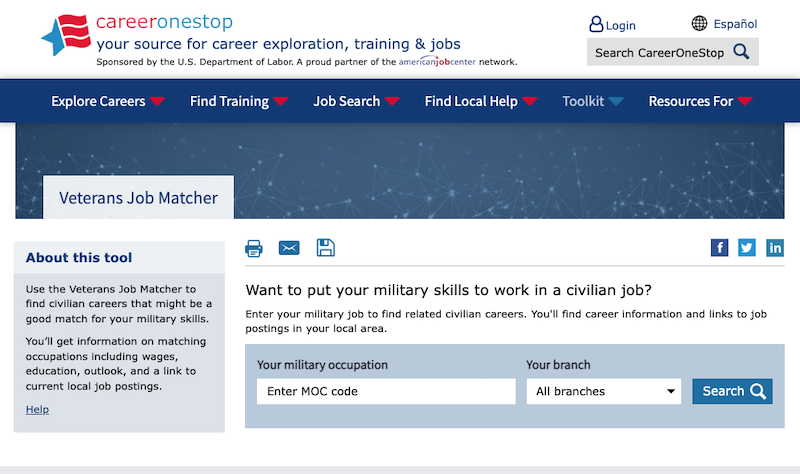The width and height of the screenshot is (800, 474).
Task: Click the Login link
Action: (x=620, y=25)
